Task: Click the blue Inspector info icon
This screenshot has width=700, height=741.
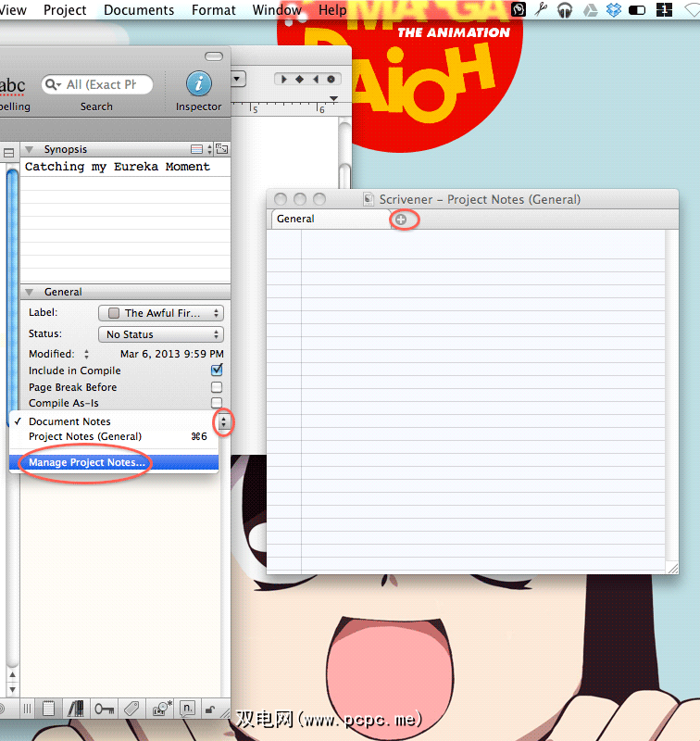Action: coord(198,83)
